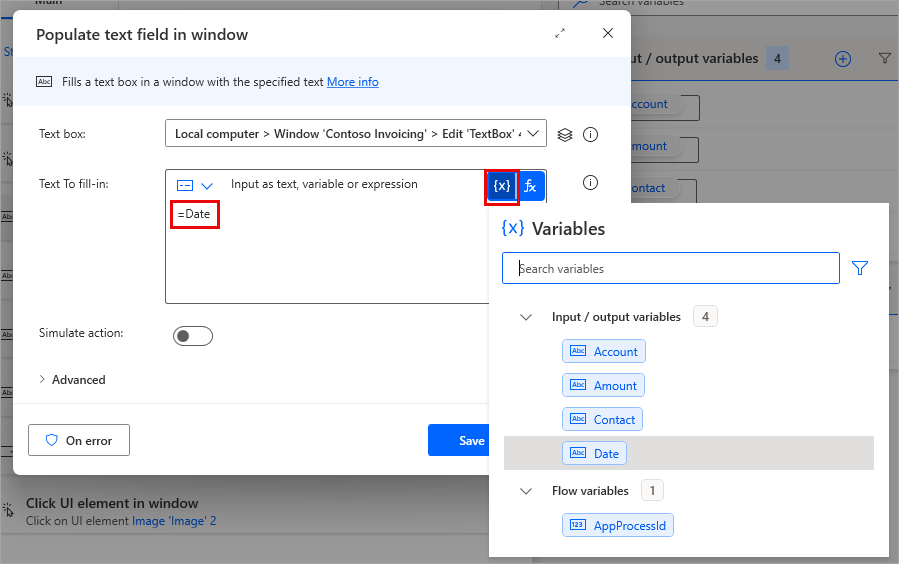Collapse the Flow variables group

(x=526, y=491)
